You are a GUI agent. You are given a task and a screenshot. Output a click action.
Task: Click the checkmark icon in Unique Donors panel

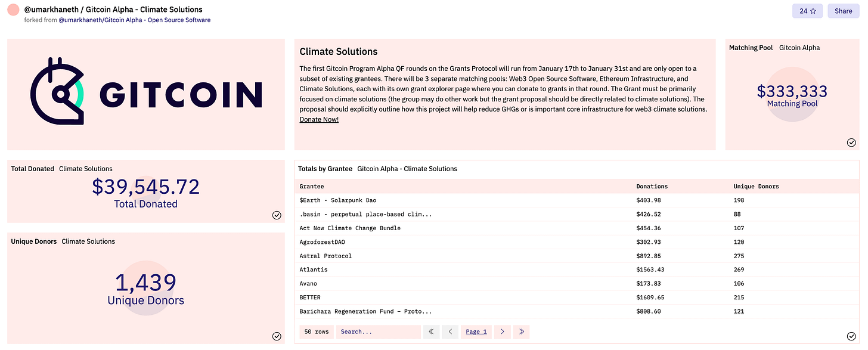point(277,336)
